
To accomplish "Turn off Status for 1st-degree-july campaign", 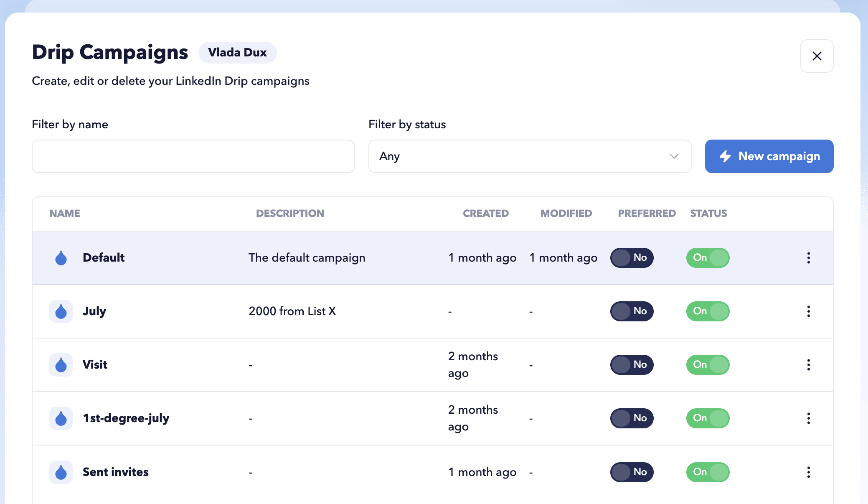I will 708,418.
